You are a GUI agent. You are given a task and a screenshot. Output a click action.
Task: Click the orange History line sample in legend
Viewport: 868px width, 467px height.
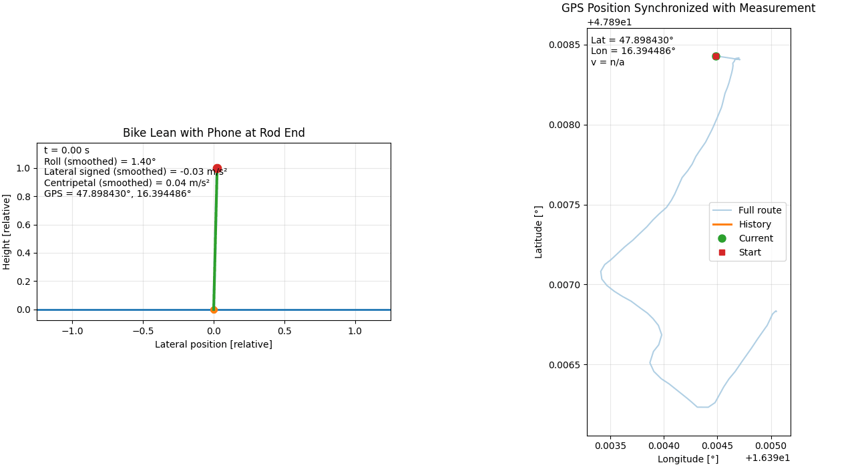click(x=722, y=224)
